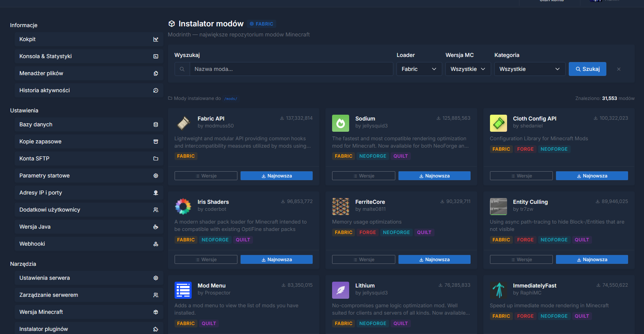Open the Loader dropdown set to Fabric

pyautogui.click(x=419, y=69)
